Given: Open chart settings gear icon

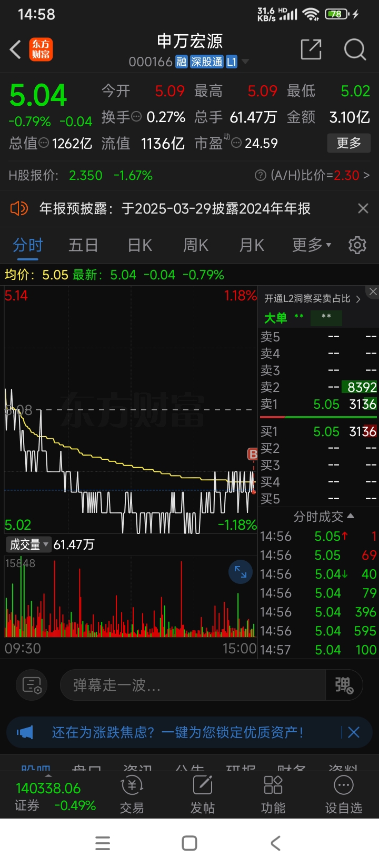Looking at the screenshot, I should (357, 245).
